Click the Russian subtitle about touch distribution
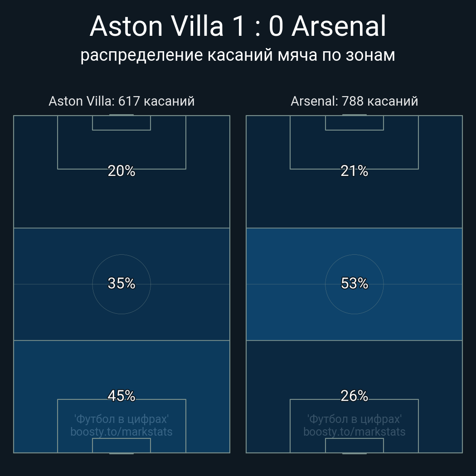The height and width of the screenshot is (476, 476). pos(238,55)
